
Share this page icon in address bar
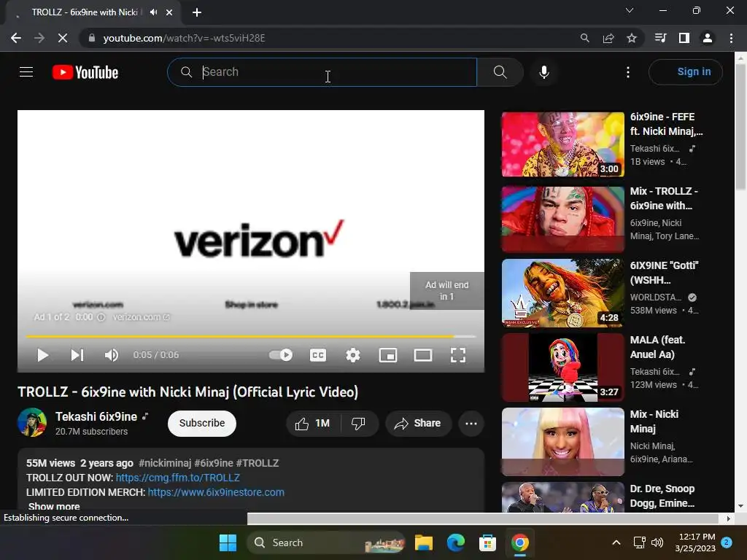[x=608, y=38]
